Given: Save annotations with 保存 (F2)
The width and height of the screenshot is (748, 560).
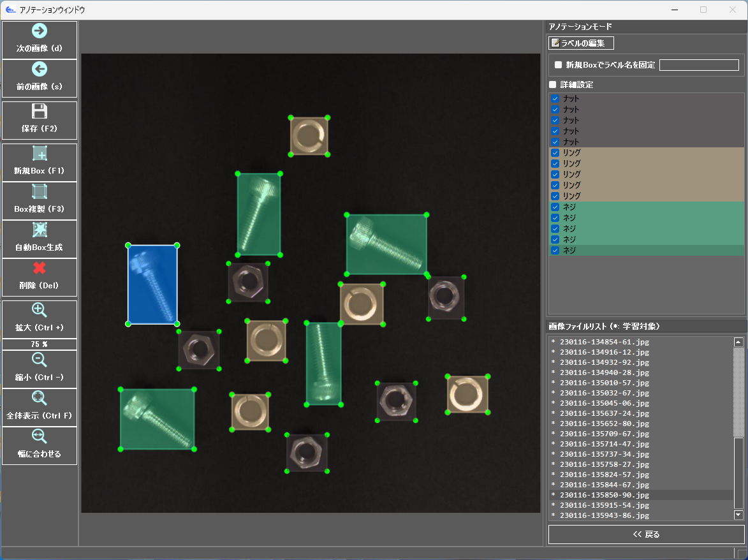Looking at the screenshot, I should click(40, 120).
